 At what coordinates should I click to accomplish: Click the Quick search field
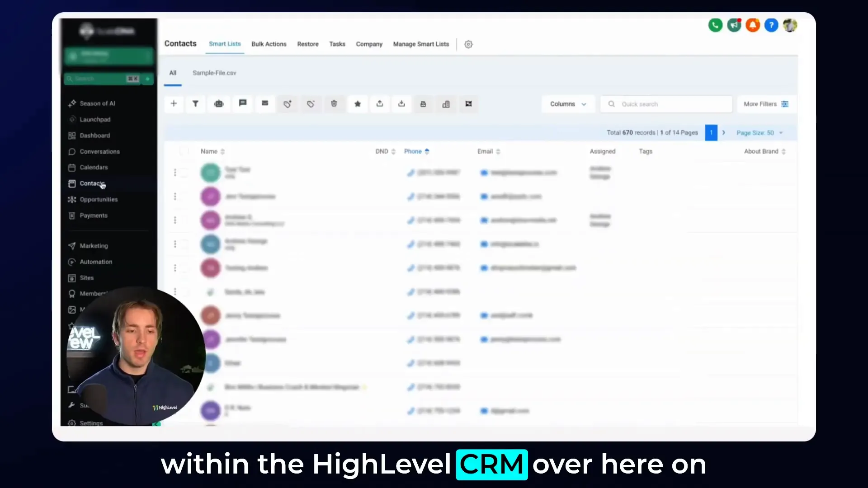[666, 104]
